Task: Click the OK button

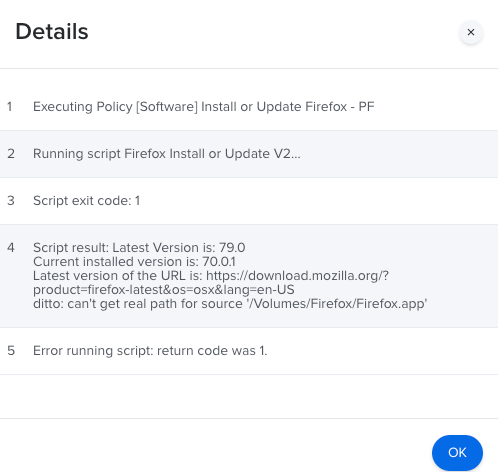Action: pyautogui.click(x=457, y=453)
